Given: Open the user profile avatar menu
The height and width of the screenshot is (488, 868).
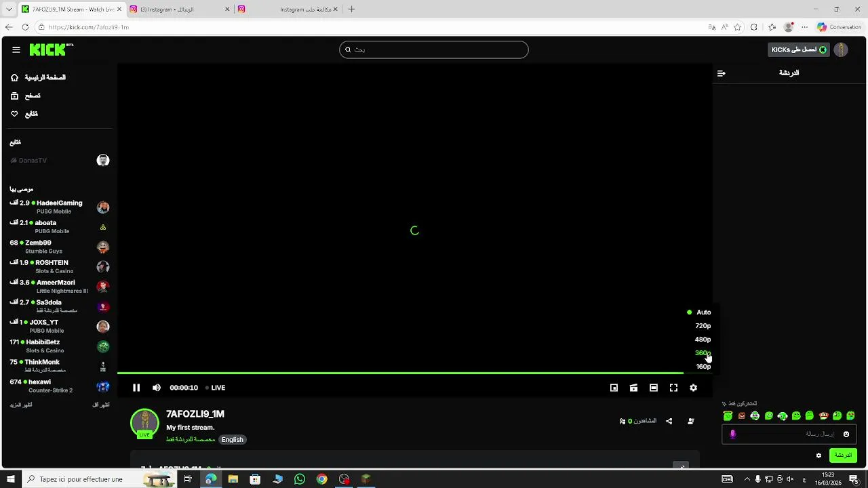Looking at the screenshot, I should point(841,49).
